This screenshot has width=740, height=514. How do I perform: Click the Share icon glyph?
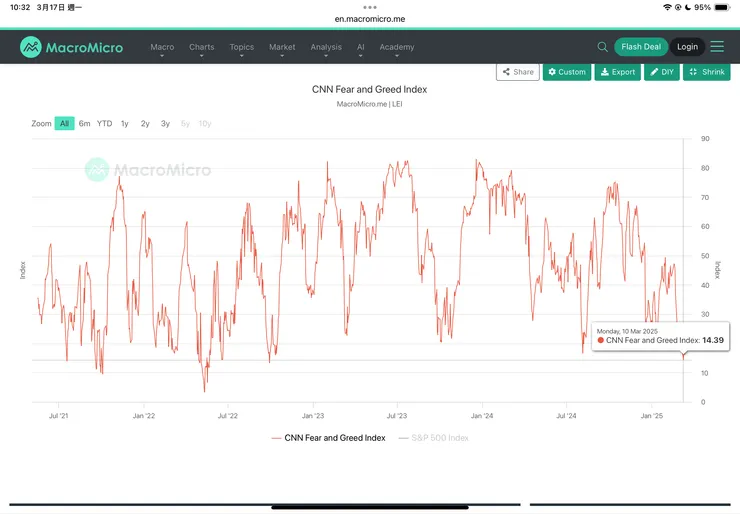pos(506,72)
